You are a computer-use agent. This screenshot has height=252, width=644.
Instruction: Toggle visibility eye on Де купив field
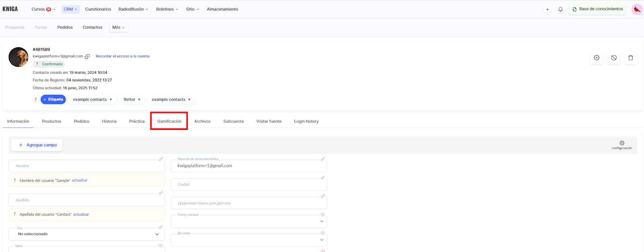(322, 233)
